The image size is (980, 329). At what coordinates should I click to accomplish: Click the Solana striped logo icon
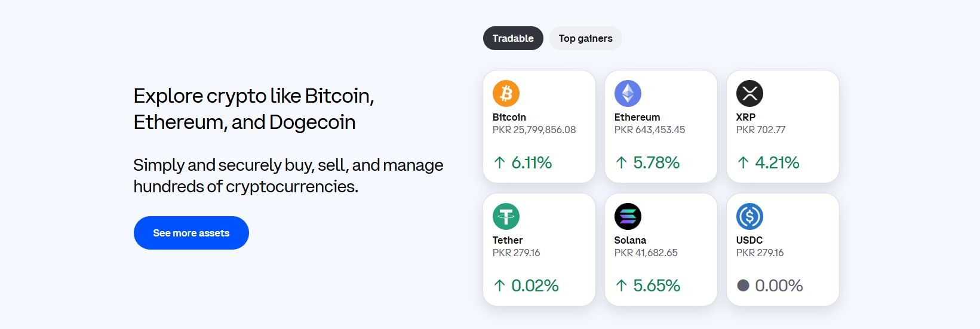click(628, 217)
